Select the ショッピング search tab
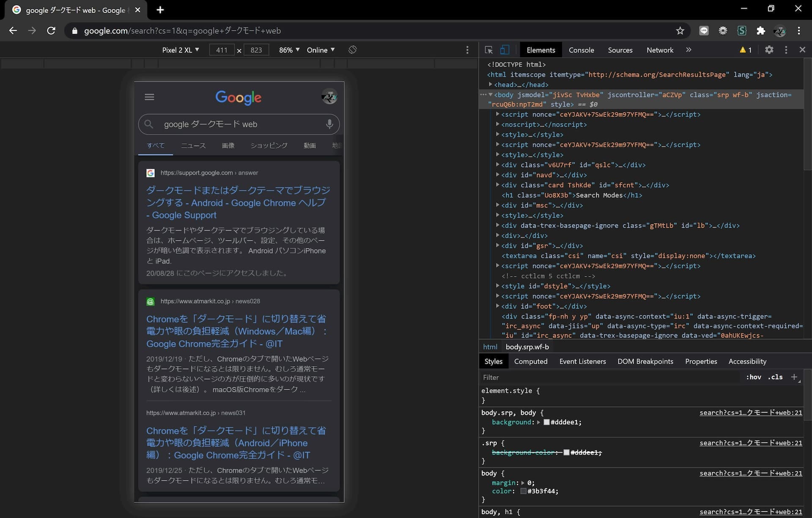 pos(269,146)
